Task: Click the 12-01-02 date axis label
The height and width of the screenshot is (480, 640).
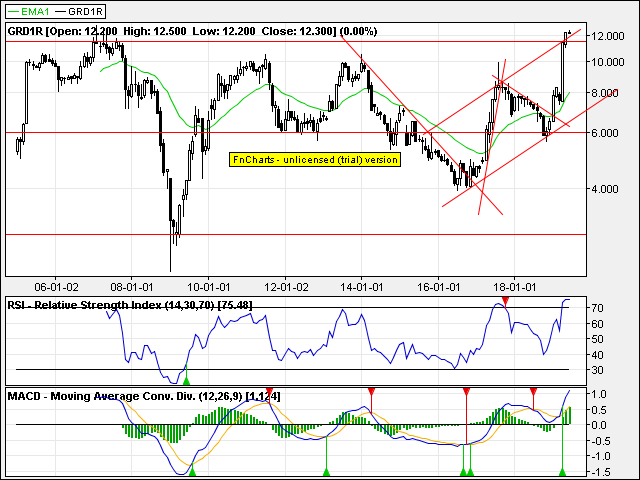Action: [x=286, y=287]
